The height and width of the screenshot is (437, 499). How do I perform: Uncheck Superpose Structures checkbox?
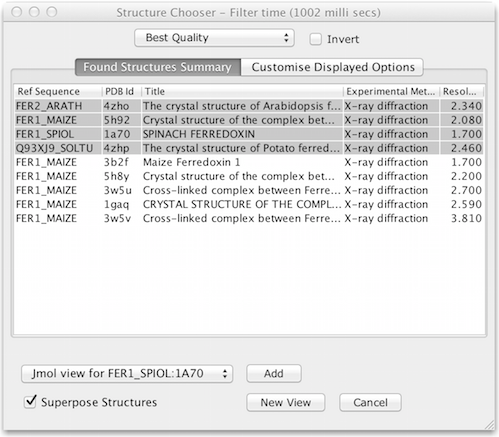point(30,401)
